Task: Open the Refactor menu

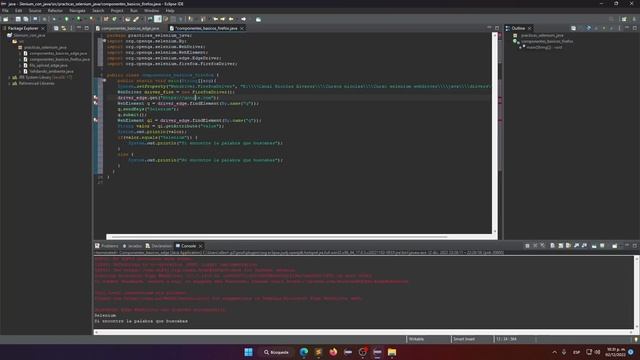Action: click(55, 11)
